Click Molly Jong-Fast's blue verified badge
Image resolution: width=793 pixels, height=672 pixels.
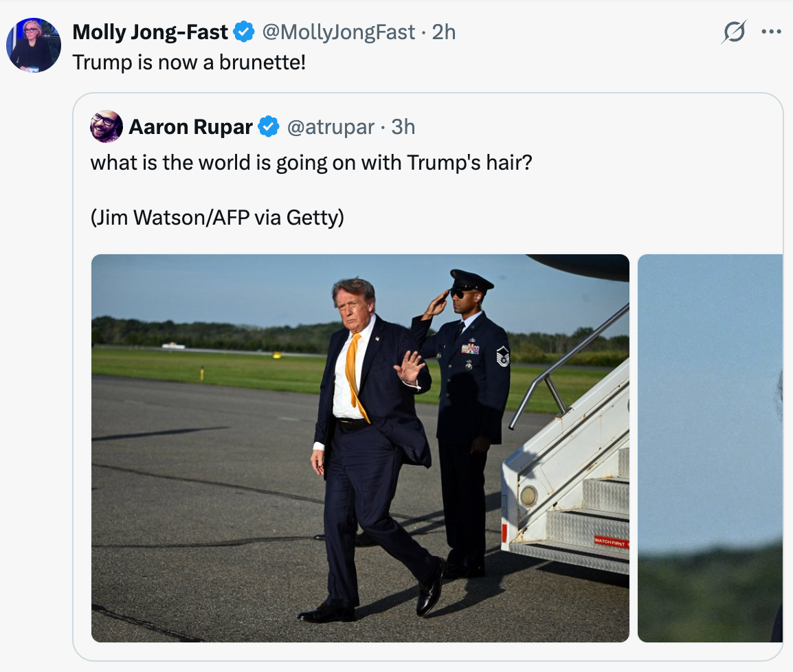click(244, 32)
